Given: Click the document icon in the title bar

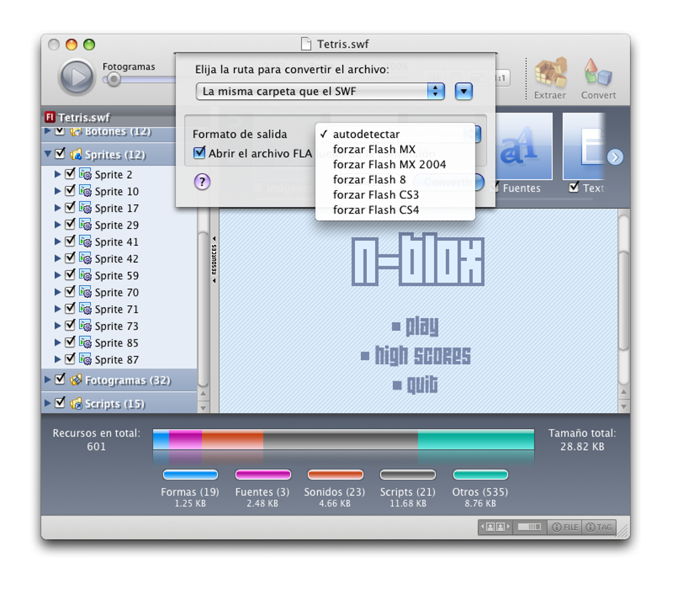Looking at the screenshot, I should click(306, 44).
